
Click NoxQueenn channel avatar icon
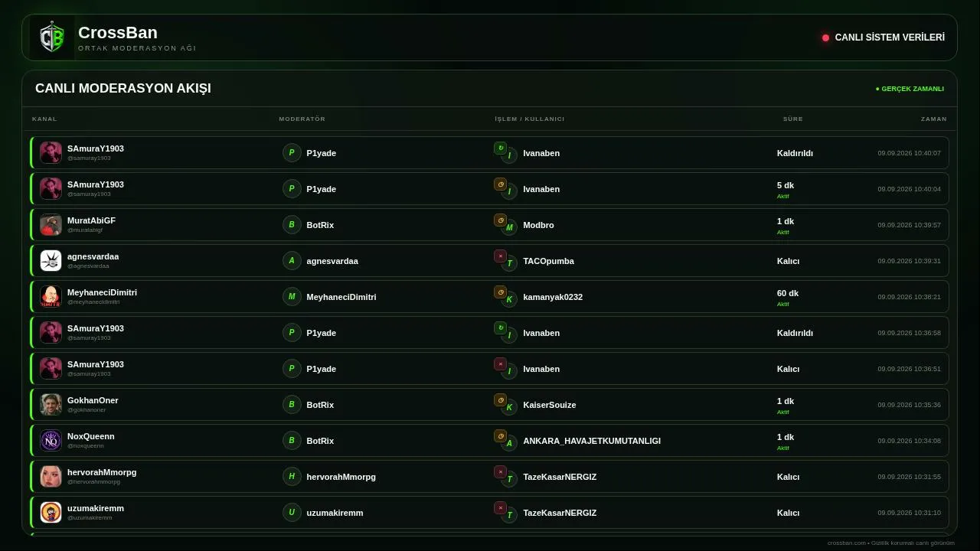click(51, 441)
